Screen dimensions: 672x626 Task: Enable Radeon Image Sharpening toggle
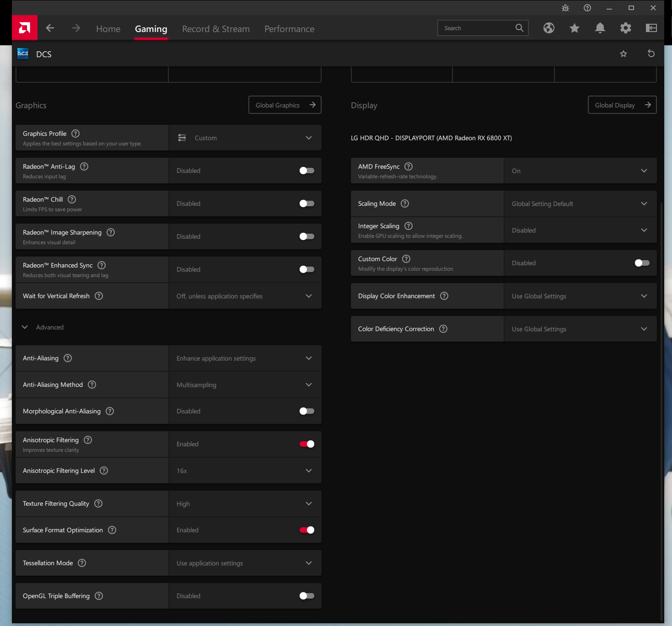306,236
